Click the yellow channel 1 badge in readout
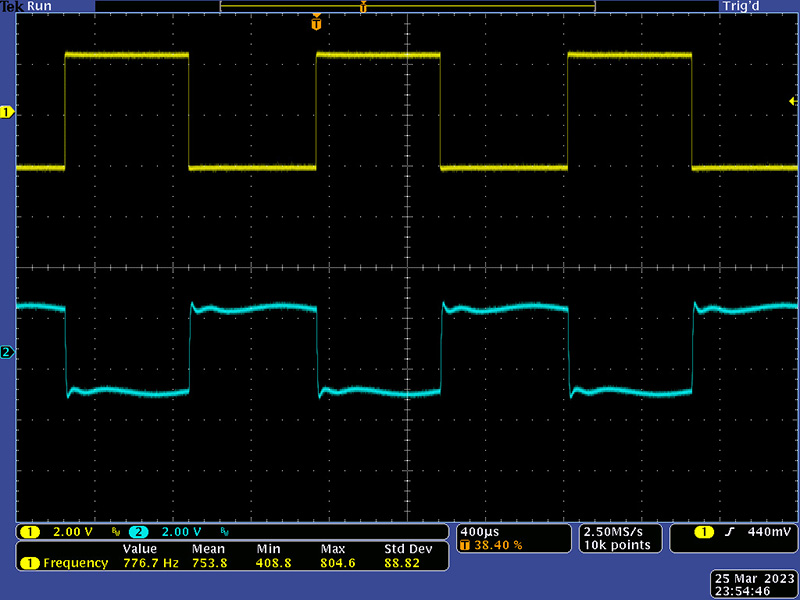Screen dimensions: 800x600 point(30,531)
